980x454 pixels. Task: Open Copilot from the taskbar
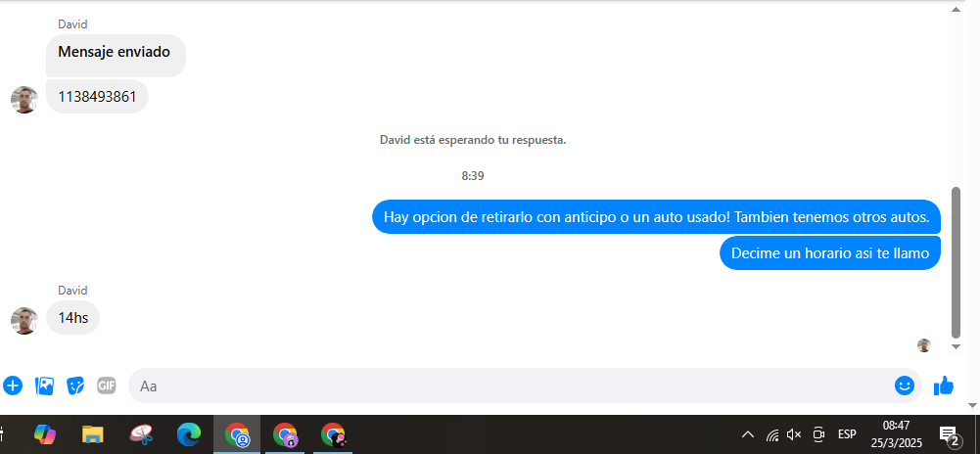(x=45, y=434)
